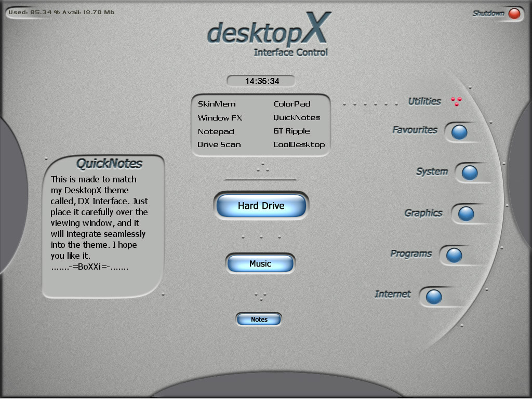Click the memory usage readout
The width and height of the screenshot is (532, 399).
(61, 12)
